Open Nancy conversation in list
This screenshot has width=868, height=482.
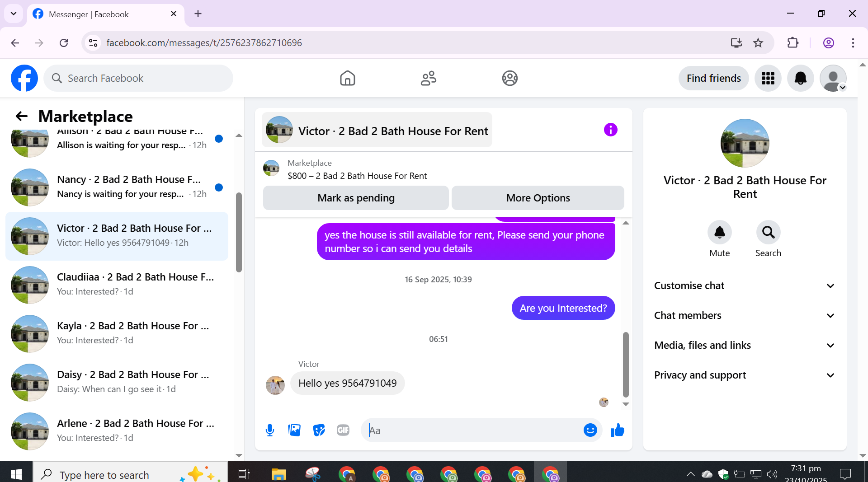tap(117, 187)
